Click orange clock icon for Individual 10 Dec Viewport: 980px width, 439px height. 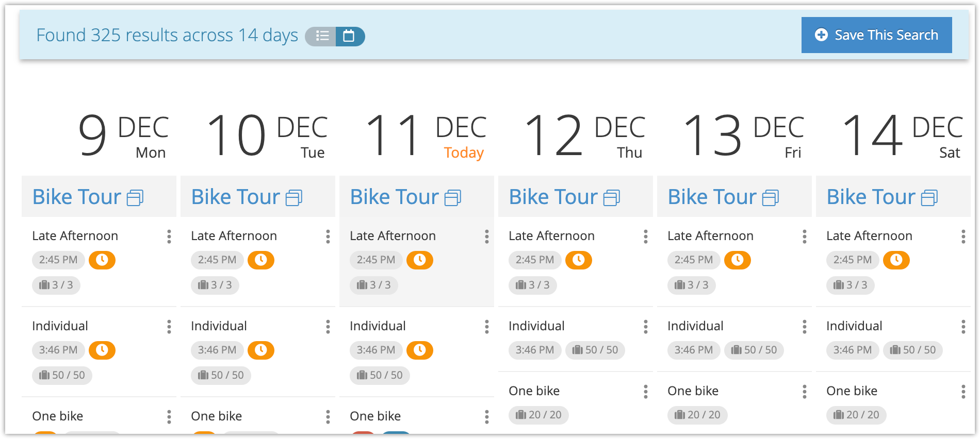(x=261, y=350)
